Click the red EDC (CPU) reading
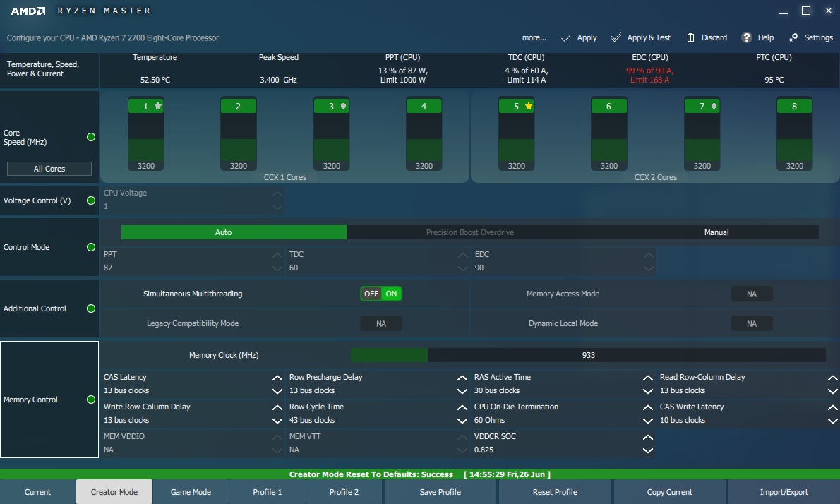This screenshot has width=840, height=504. [650, 75]
